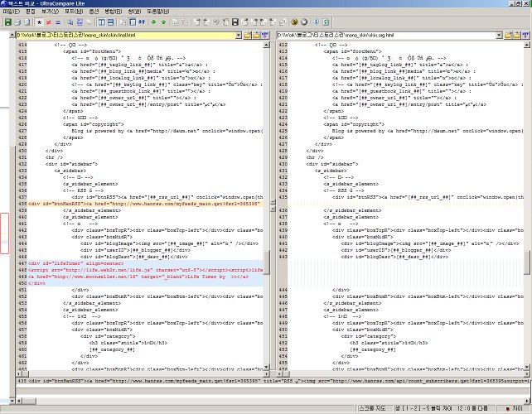Viewport: 532px width, 414px height.
Task: Click red viewport box in the difference map
Action: click(4, 233)
